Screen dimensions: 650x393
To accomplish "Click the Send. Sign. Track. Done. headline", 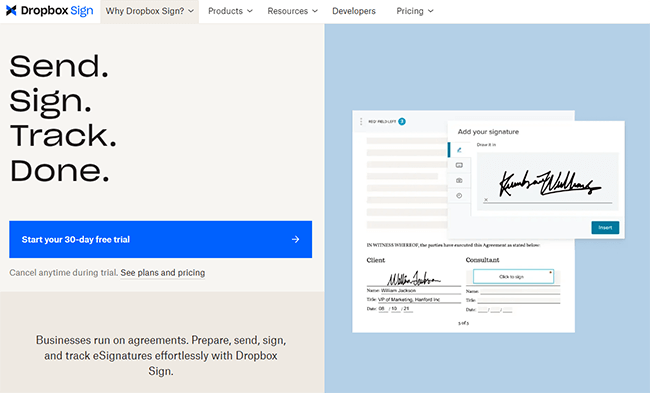I will point(63,118).
